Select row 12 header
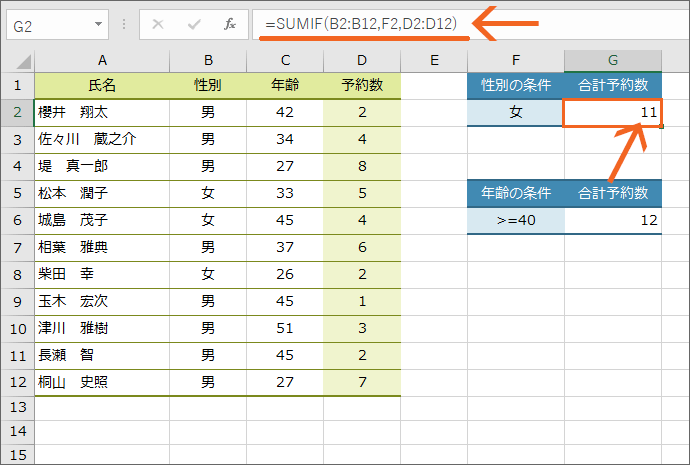 (18, 382)
